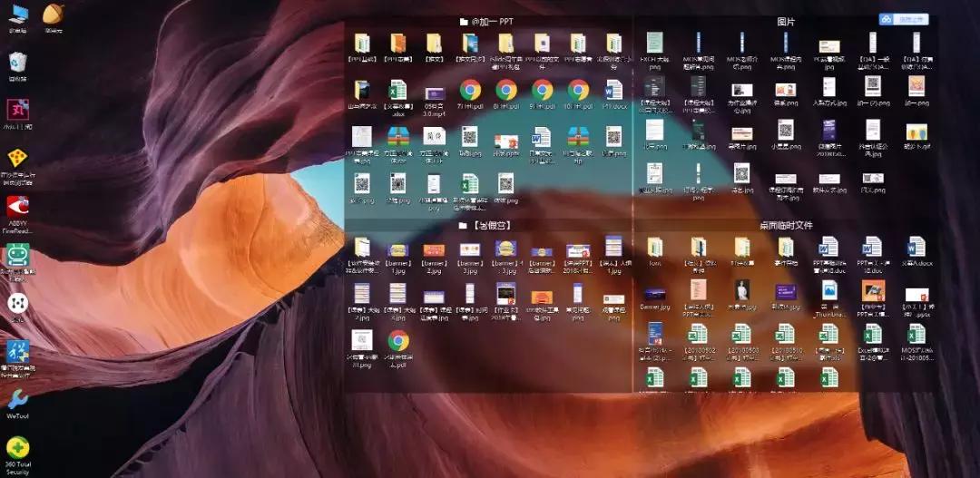Select the 图片 group header
The width and height of the screenshot is (980, 478).
click(x=786, y=22)
